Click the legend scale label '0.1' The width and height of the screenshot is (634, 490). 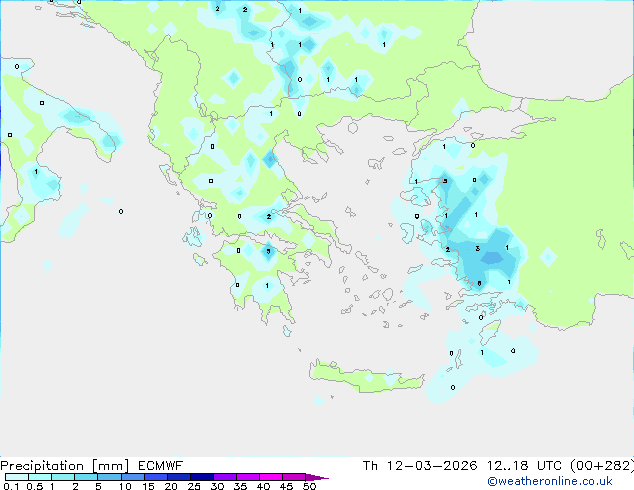point(11,486)
